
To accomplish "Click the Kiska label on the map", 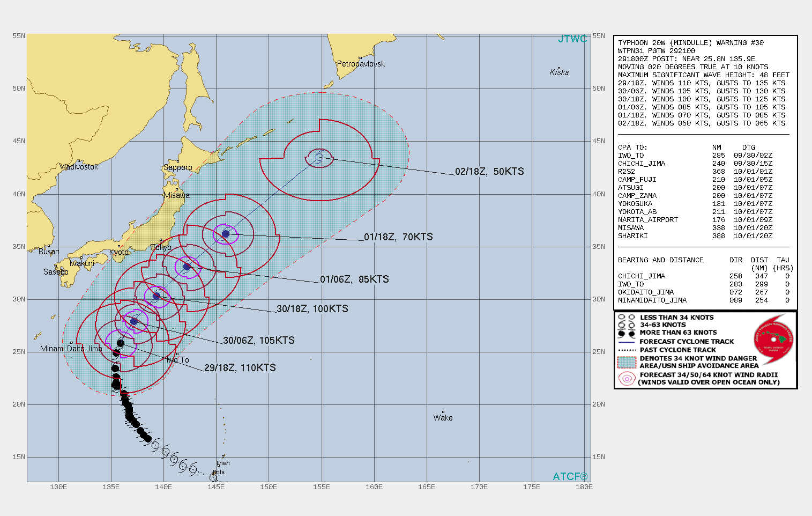I will click(x=559, y=72).
